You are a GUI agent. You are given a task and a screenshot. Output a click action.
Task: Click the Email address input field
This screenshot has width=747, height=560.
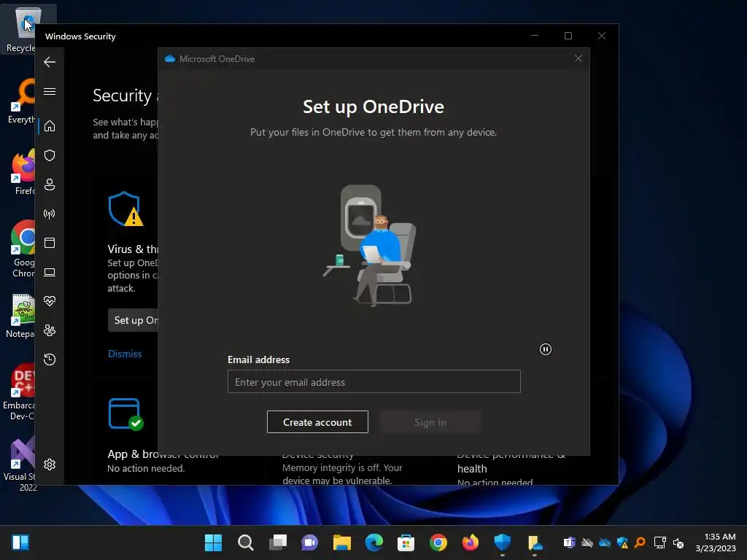coord(374,381)
